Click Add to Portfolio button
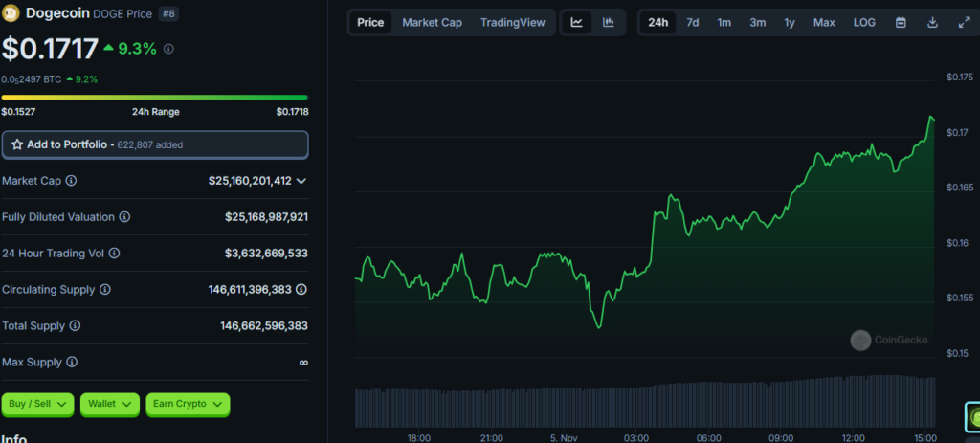980x443 pixels. [155, 144]
